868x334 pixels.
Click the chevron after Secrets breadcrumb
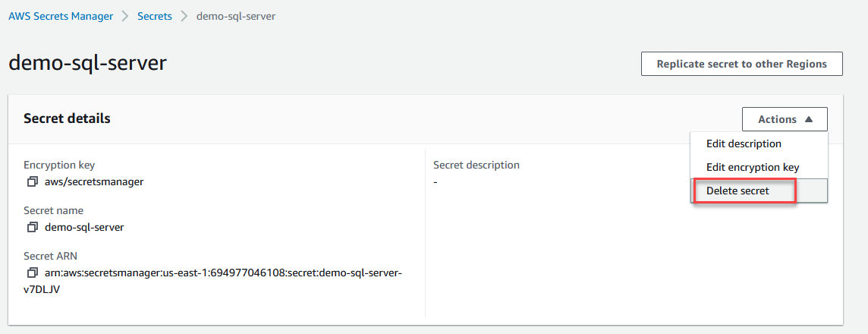(x=184, y=17)
